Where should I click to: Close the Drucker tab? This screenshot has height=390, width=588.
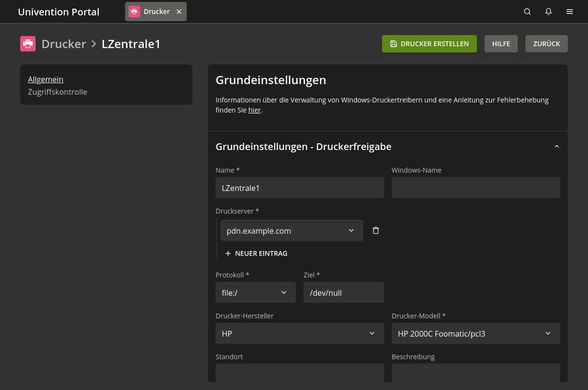click(x=179, y=12)
